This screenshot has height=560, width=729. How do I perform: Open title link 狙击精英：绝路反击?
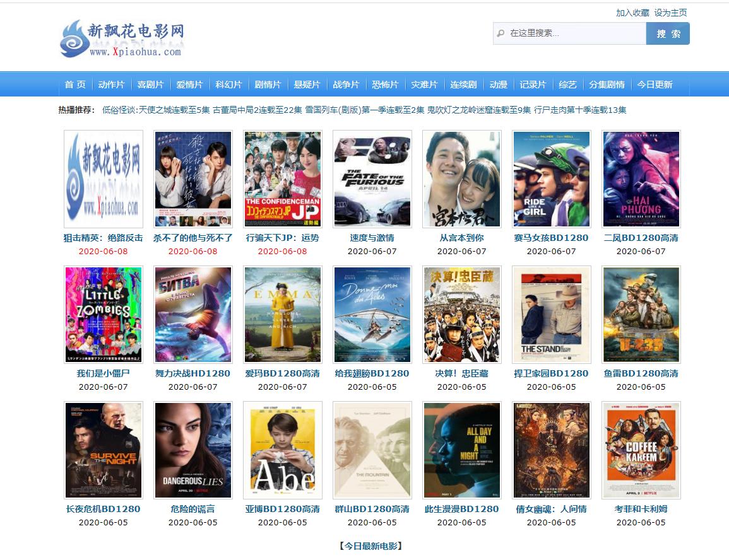click(104, 238)
